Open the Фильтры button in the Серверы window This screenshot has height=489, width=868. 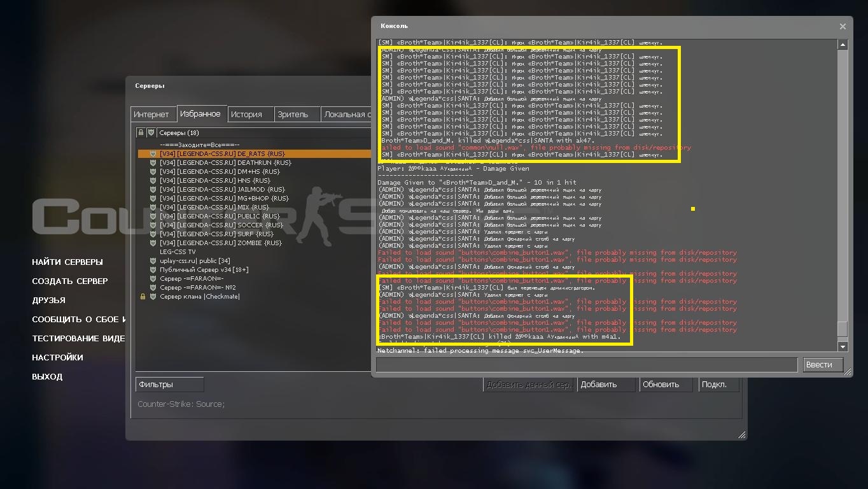click(x=169, y=384)
